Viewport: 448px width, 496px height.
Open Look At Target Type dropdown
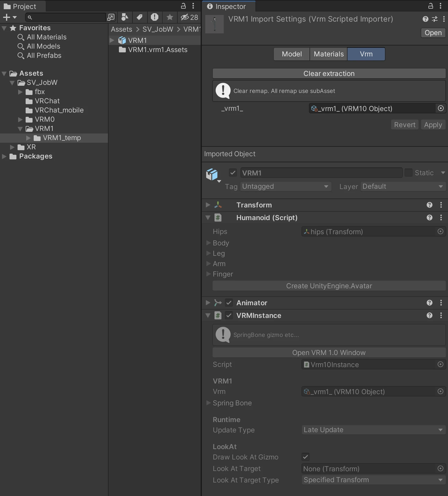tap(373, 480)
